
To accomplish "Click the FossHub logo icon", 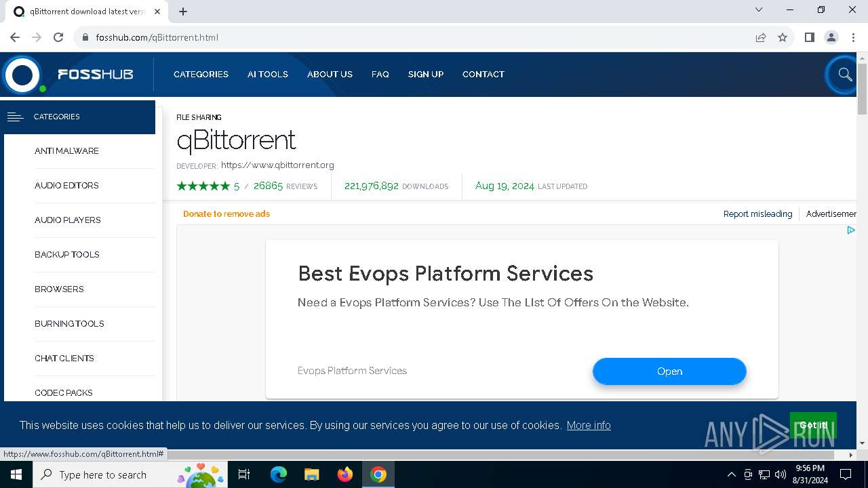I will point(22,75).
